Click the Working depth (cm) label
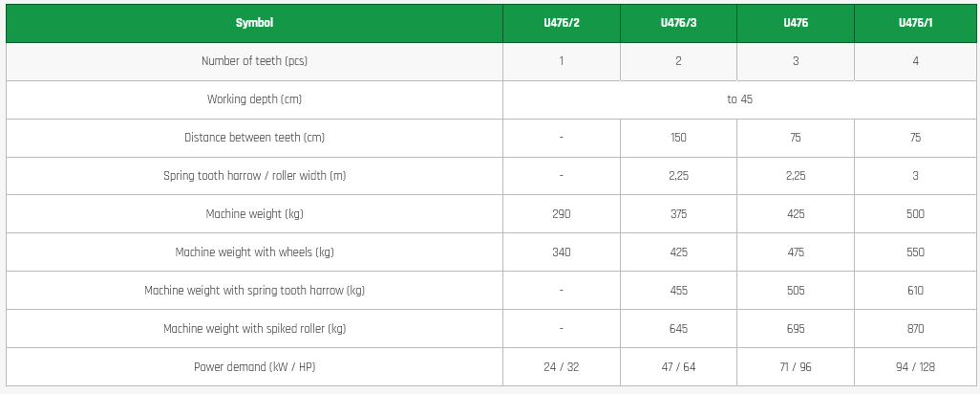This screenshot has width=980, height=394. pyautogui.click(x=254, y=99)
